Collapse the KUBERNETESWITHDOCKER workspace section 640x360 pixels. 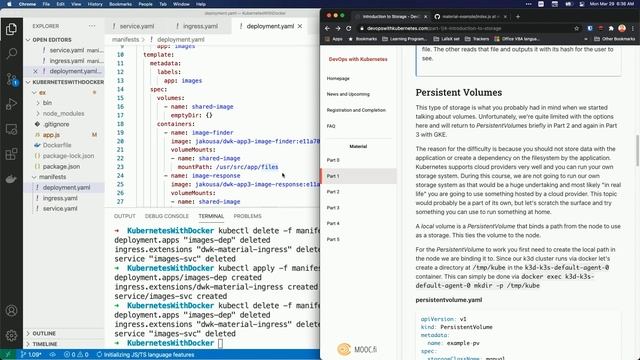(64, 82)
